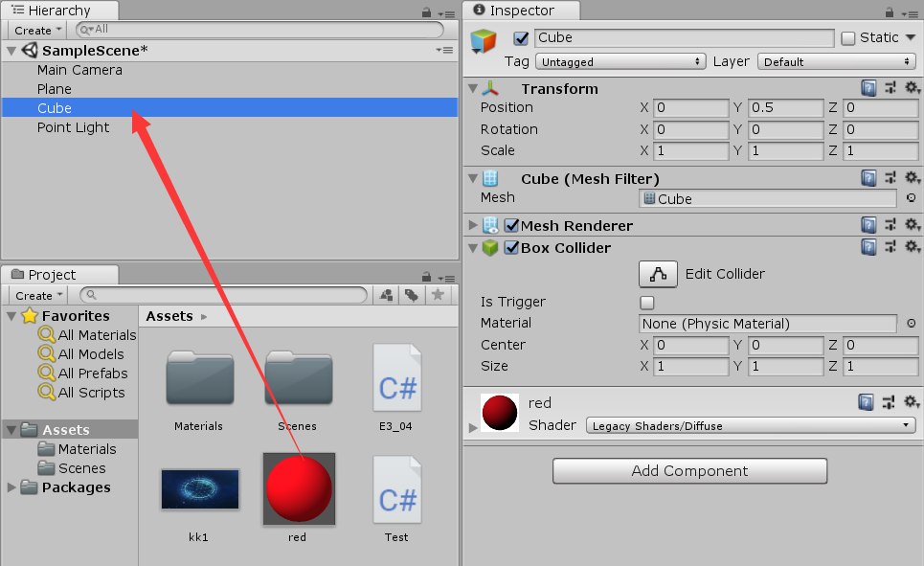Click the Add Component button

pos(689,471)
